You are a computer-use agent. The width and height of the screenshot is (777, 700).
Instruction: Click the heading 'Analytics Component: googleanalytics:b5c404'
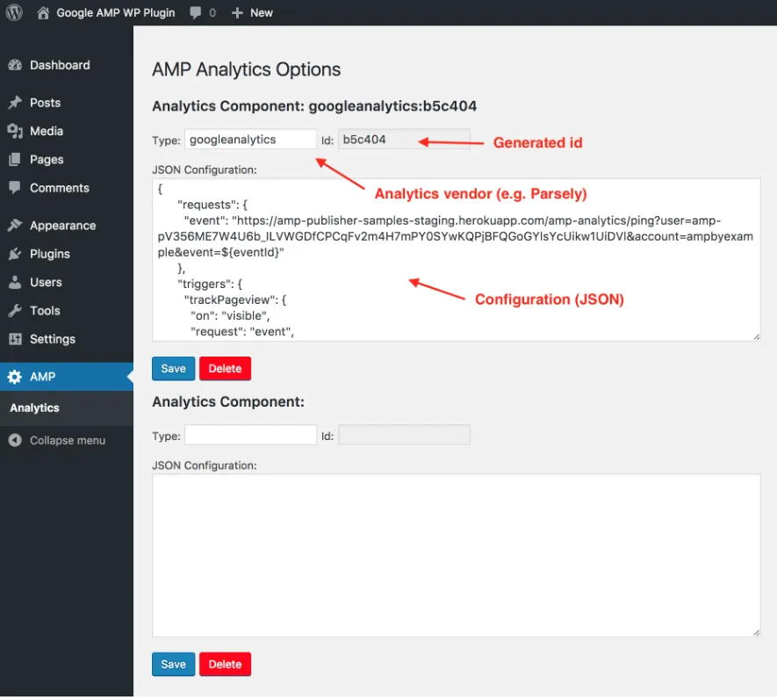coord(314,106)
